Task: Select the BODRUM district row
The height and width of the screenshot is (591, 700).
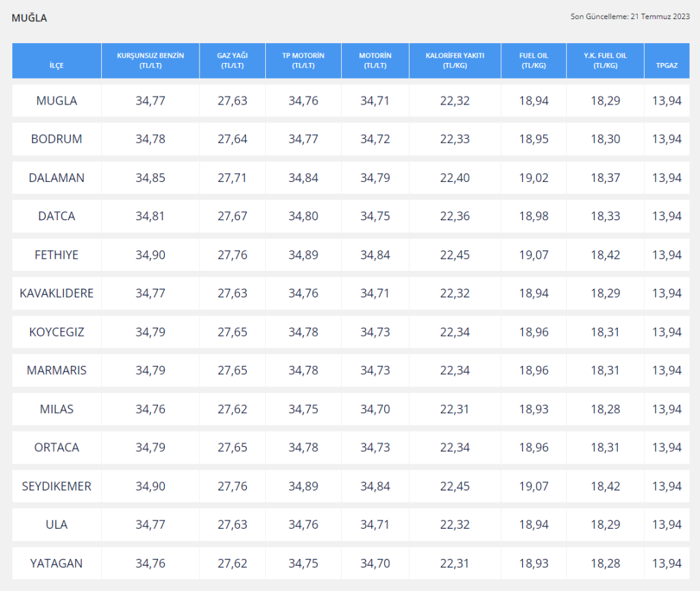Action: point(57,139)
